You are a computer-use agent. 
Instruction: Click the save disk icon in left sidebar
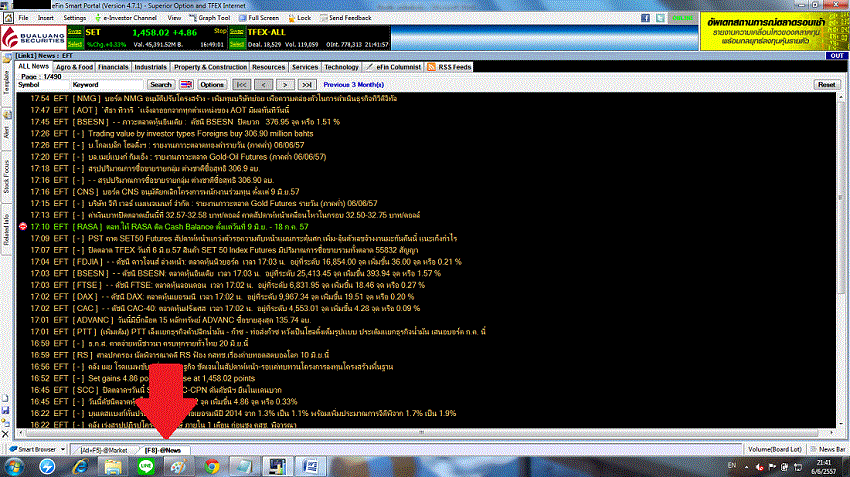[x=5, y=410]
